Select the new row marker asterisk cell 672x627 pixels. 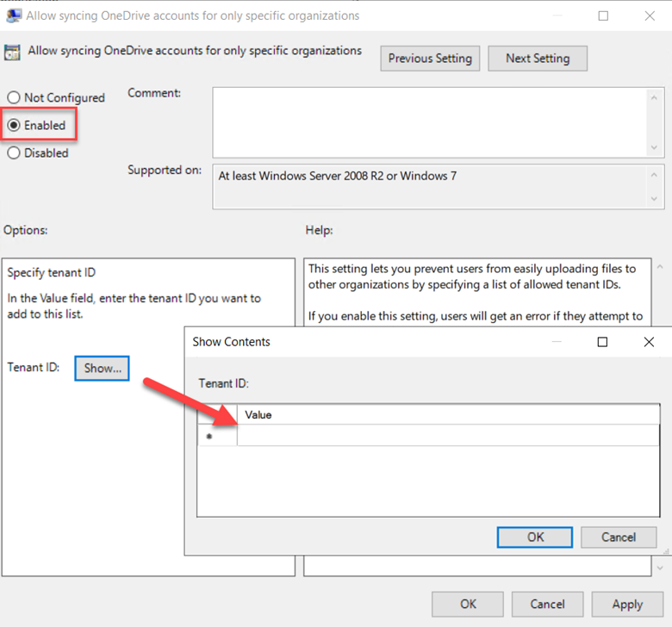217,436
